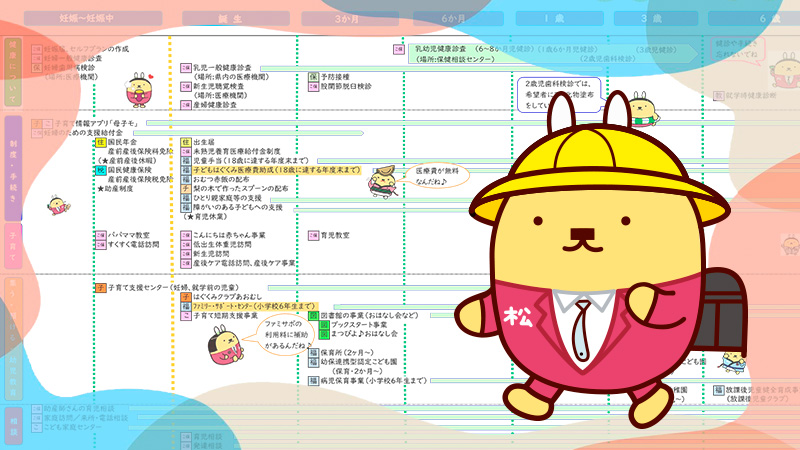Screen dimensions: 800x450
Task: Select the 6か月 column header
Action: click(x=458, y=18)
